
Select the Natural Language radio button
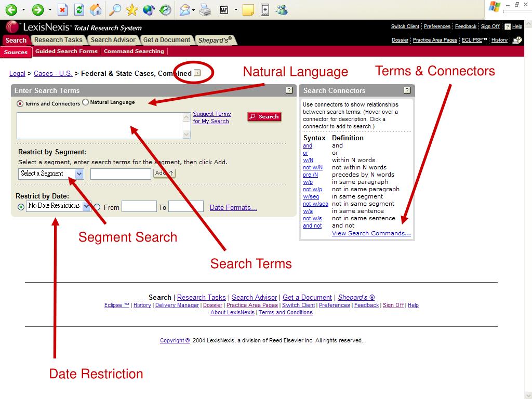86,102
